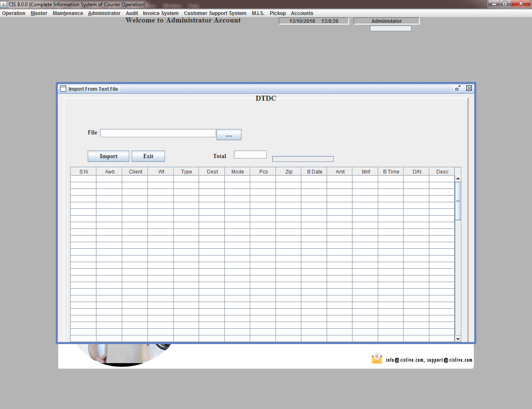Click the Wt column header
532x409 pixels.
point(161,171)
